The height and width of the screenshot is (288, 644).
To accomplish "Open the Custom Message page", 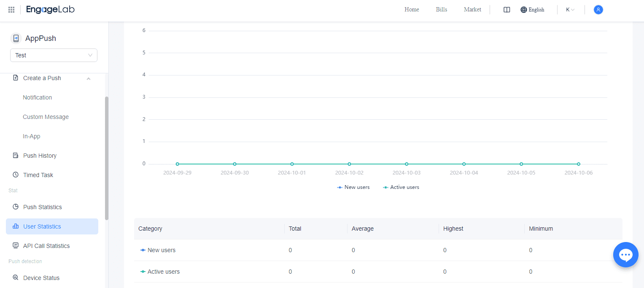I will point(46,117).
